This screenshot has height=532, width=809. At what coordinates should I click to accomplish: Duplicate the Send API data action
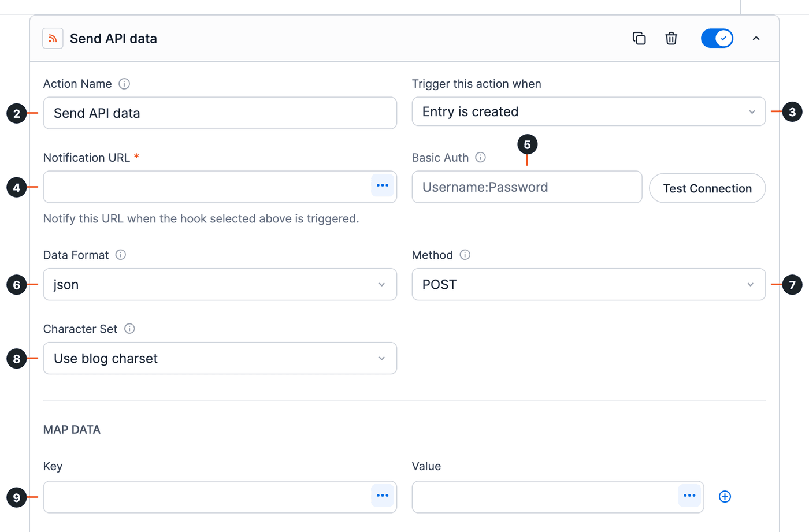click(x=639, y=38)
